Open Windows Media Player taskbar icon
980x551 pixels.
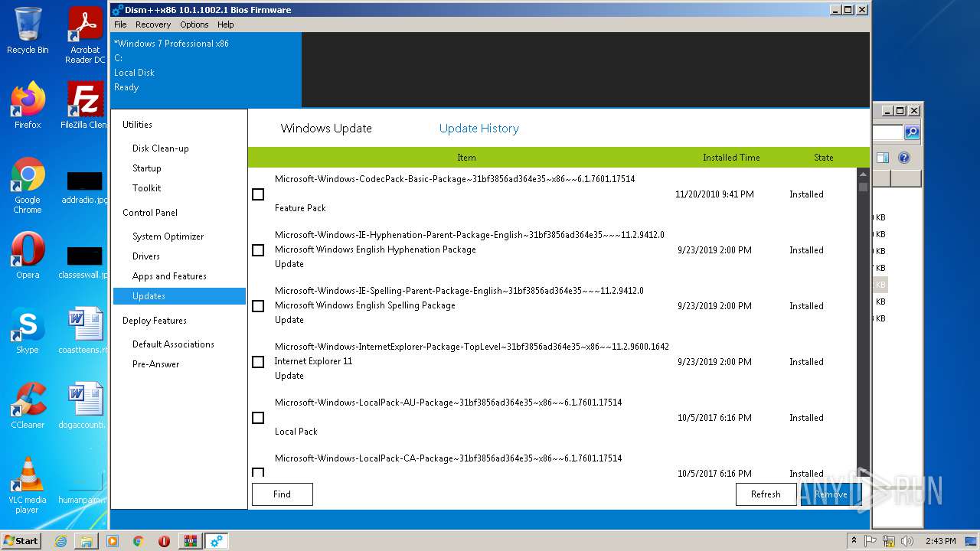pyautogui.click(x=113, y=541)
